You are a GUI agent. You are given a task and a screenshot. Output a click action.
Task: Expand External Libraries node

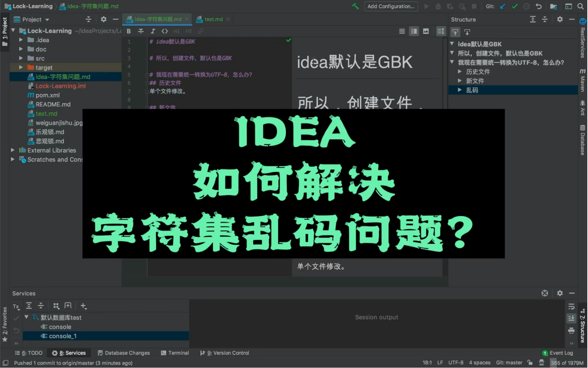tap(13, 150)
